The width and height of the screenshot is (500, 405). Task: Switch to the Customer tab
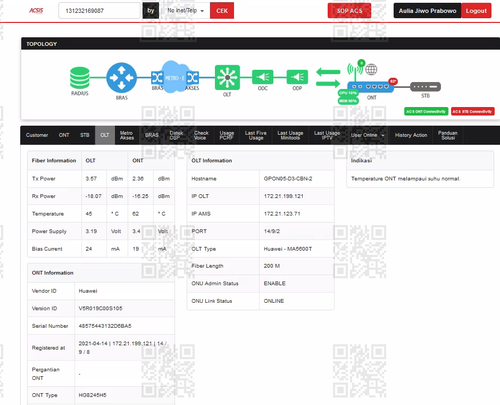[37, 135]
